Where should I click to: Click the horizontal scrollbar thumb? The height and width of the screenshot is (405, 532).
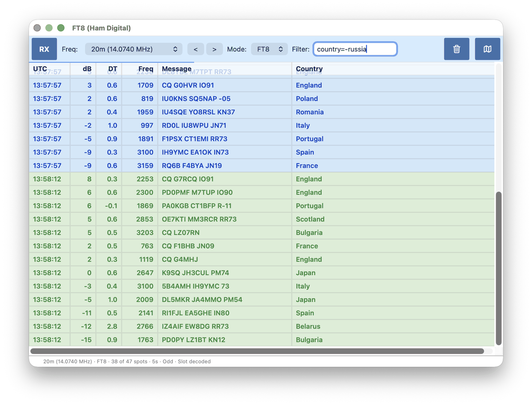(257, 351)
